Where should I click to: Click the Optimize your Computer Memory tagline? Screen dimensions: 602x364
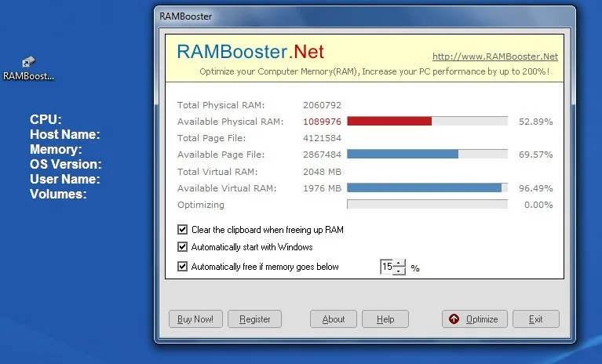coord(374,71)
